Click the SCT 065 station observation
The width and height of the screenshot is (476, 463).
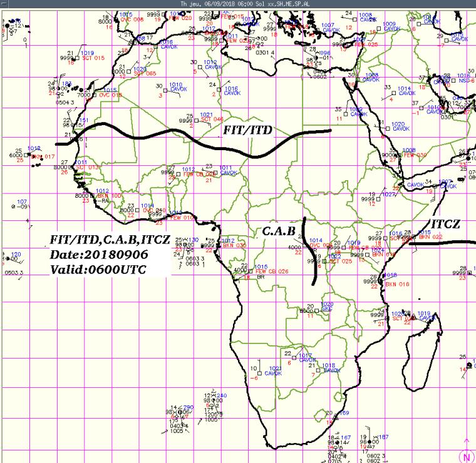coord(146,73)
